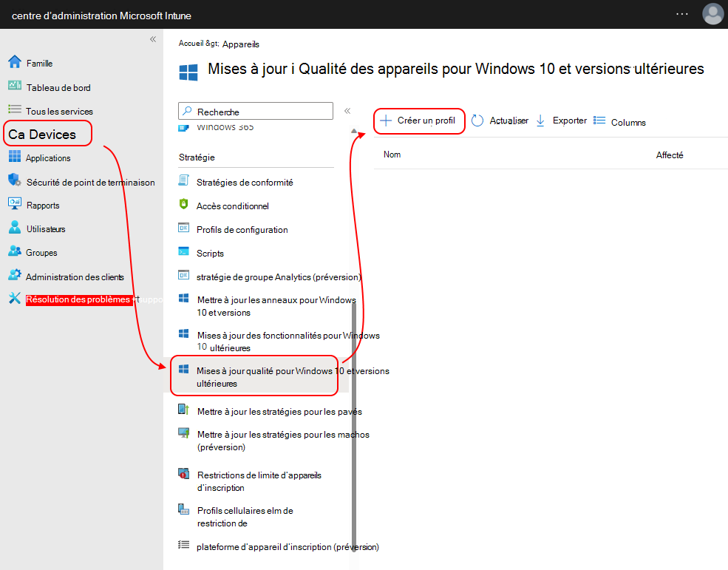Click the Recherche search field

[x=255, y=110]
